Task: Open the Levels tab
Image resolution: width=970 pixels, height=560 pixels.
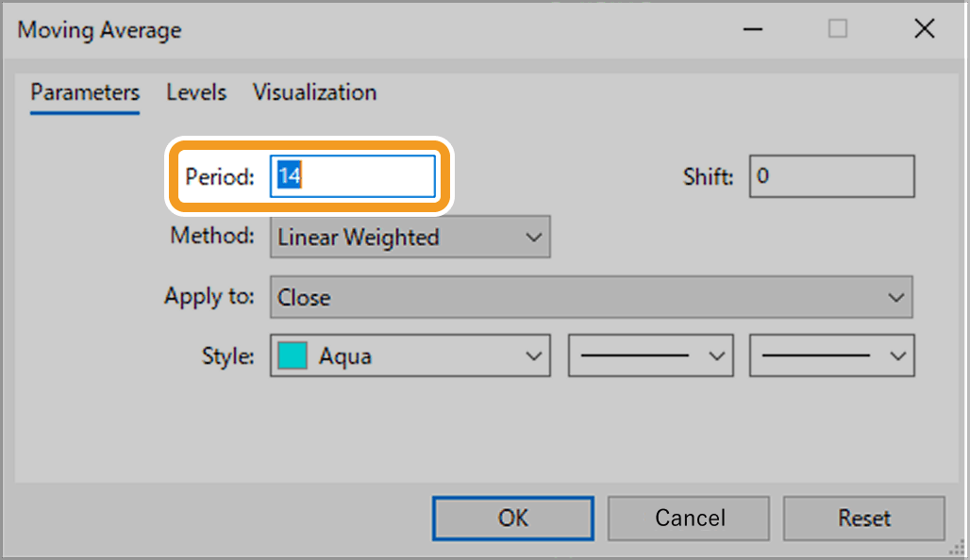Action: [x=196, y=92]
